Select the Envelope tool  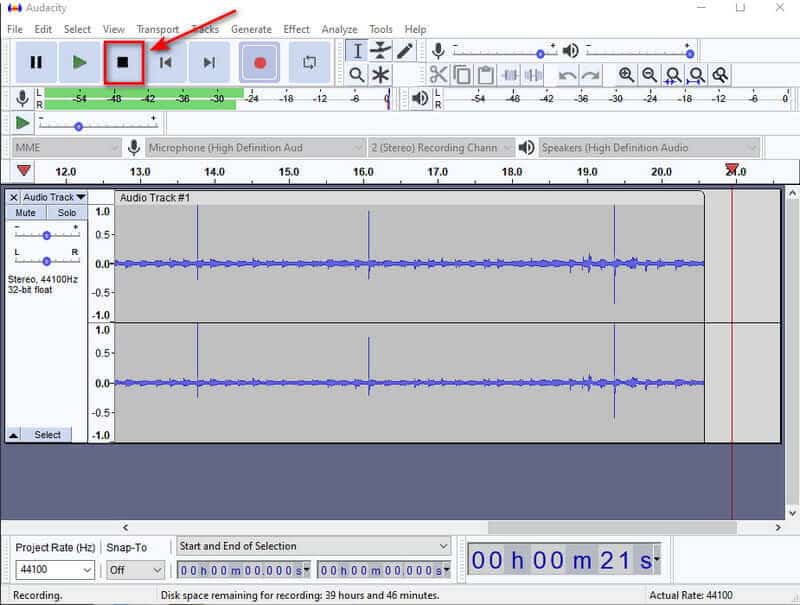(x=380, y=51)
